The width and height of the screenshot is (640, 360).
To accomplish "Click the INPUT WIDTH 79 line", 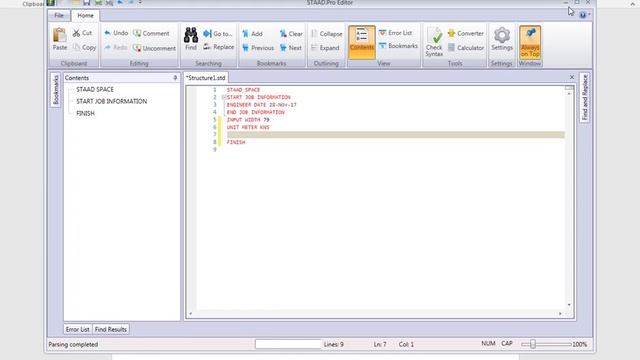I will pyautogui.click(x=248, y=120).
